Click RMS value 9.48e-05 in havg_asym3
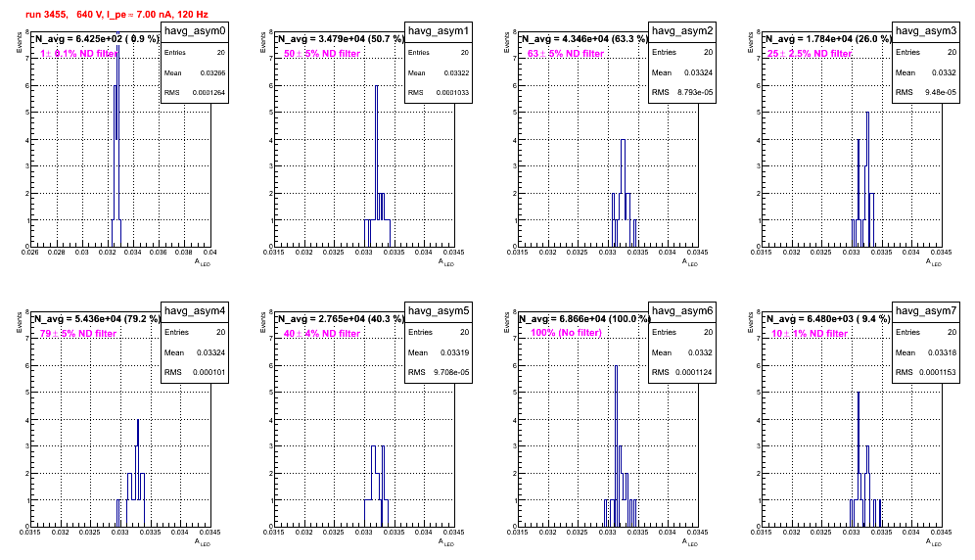 click(x=941, y=92)
